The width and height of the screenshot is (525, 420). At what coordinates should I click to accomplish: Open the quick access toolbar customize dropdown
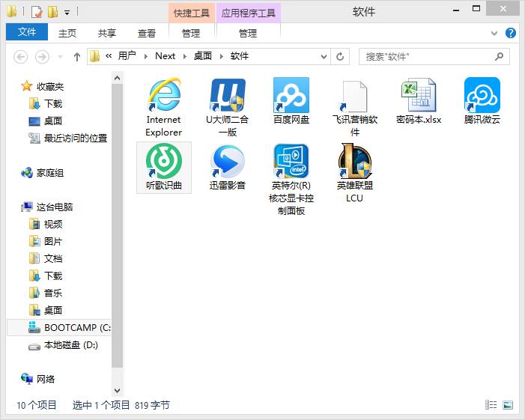[67, 13]
